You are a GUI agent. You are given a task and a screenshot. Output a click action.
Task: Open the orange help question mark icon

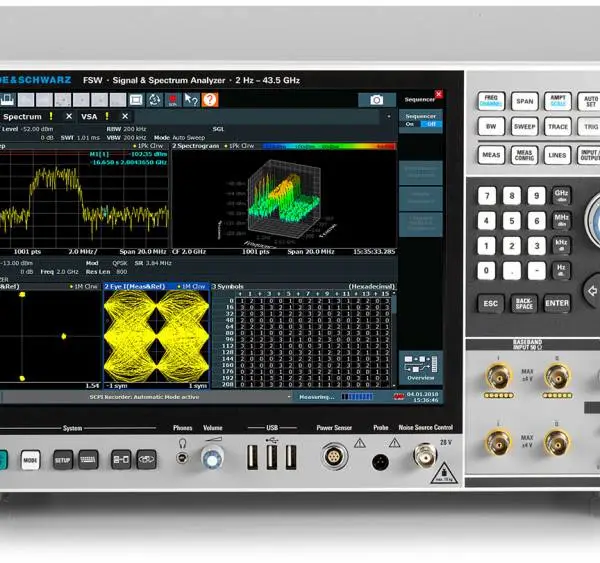coord(210,100)
